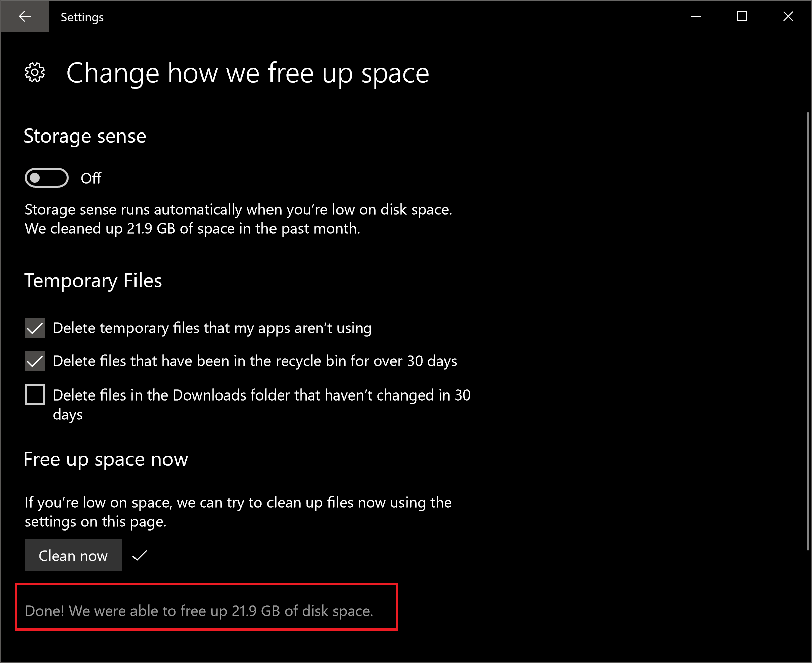Viewport: 812px width, 663px height.
Task: Click the checkmark icon next to Clean now
Action: tap(140, 555)
